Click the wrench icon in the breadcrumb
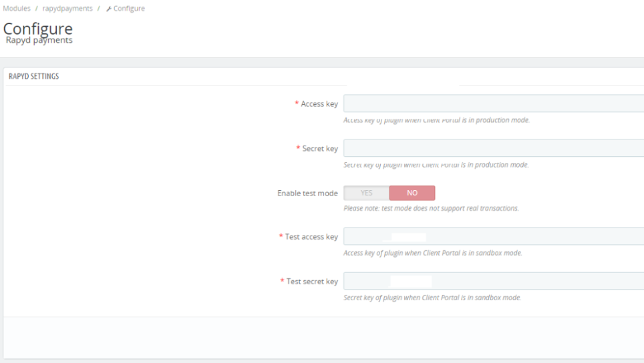The width and height of the screenshot is (644, 363). coord(108,9)
